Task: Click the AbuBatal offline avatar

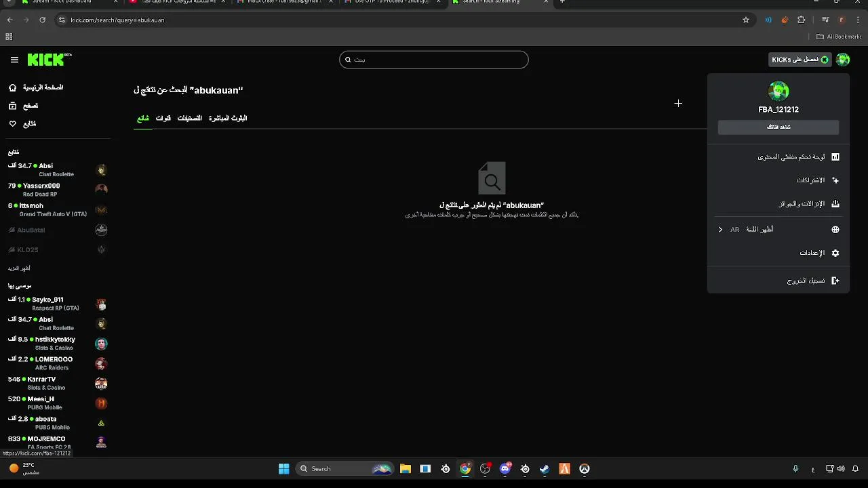Action: coord(101,230)
